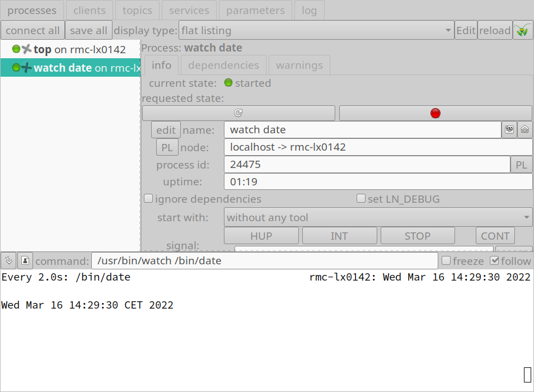Open the log tab
The image size is (534, 392).
pyautogui.click(x=309, y=10)
